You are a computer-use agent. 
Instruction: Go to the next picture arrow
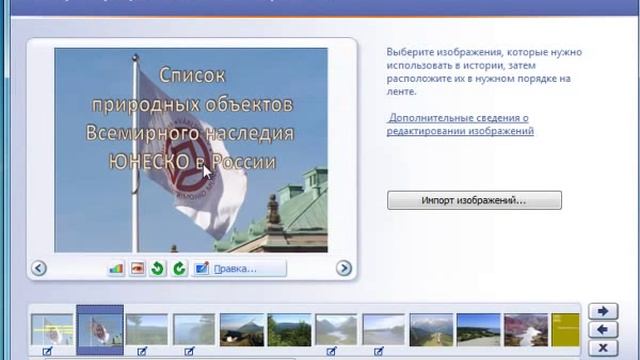[344, 268]
